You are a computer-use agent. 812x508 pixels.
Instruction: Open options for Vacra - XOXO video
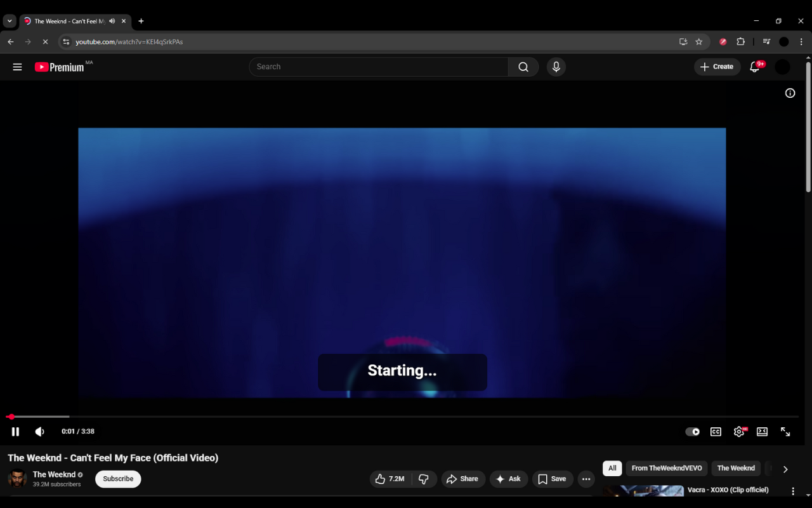click(x=793, y=491)
